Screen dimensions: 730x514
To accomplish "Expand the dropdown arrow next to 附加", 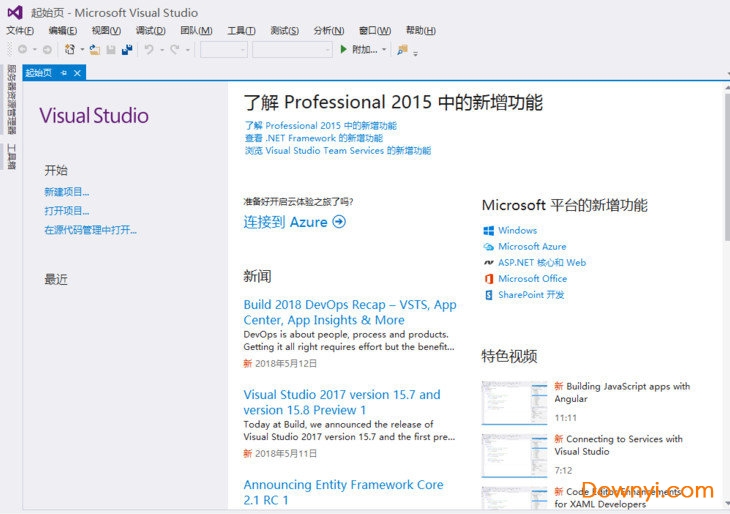I will (384, 49).
